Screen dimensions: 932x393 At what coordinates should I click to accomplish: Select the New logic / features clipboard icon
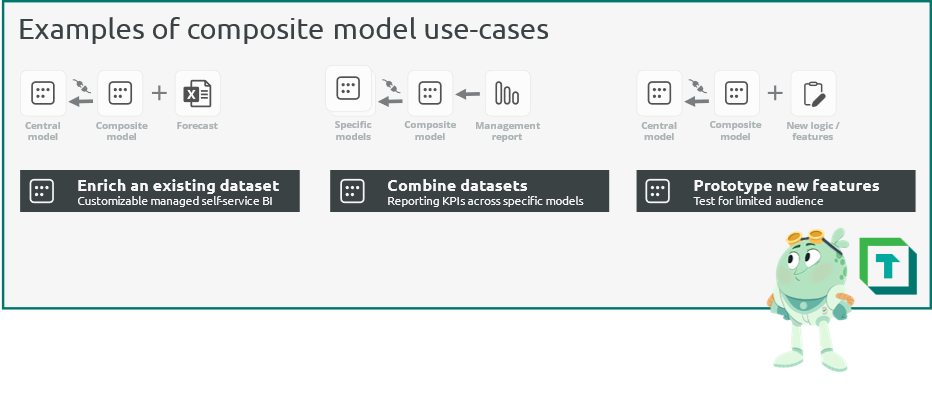pos(813,93)
